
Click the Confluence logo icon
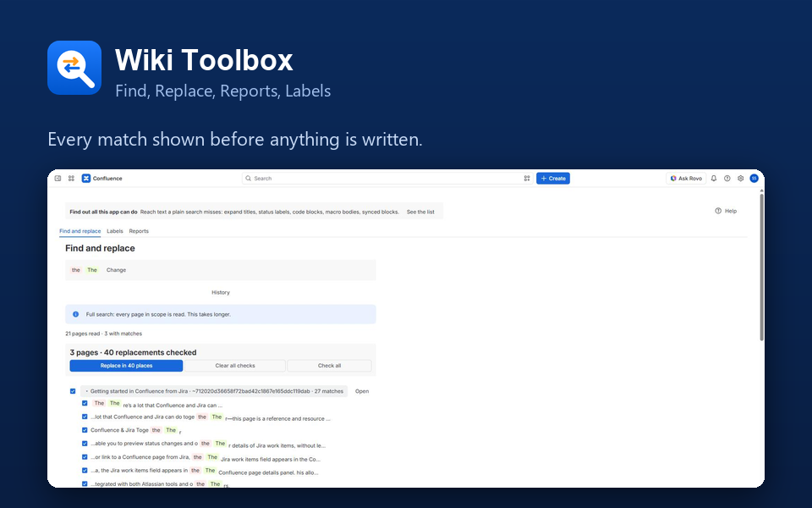pos(86,179)
